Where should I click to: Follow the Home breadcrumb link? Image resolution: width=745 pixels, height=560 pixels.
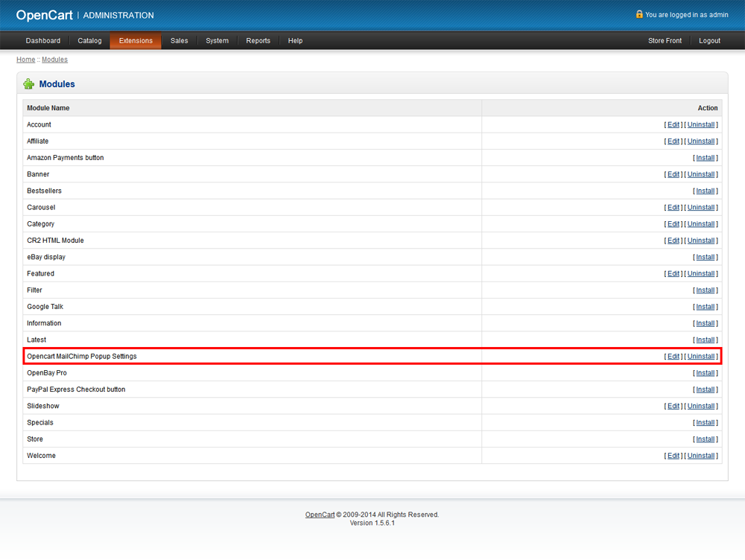(x=25, y=60)
